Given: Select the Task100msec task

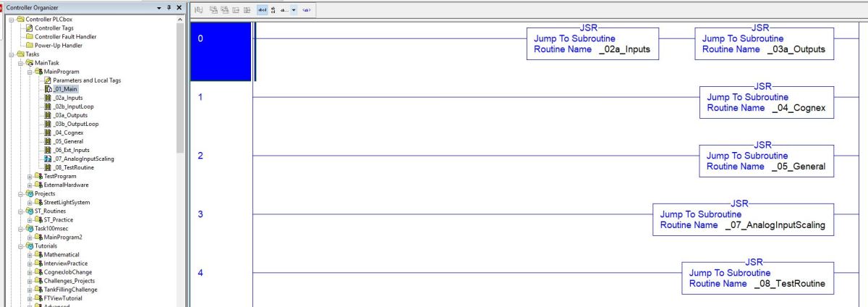Looking at the screenshot, I should pos(52,228).
